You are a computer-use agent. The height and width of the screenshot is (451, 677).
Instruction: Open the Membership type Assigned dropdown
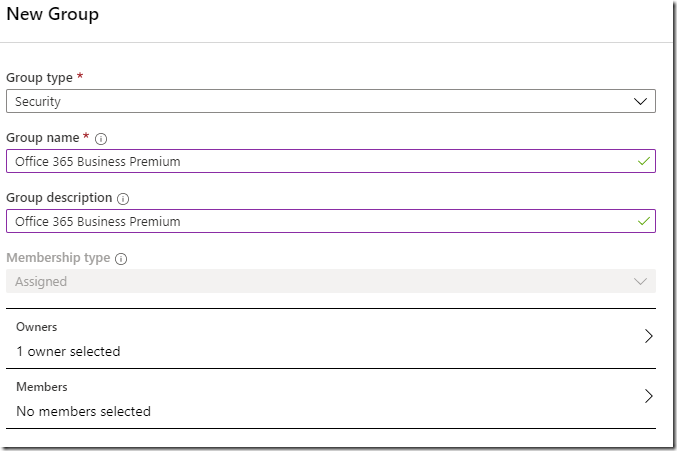pos(331,281)
